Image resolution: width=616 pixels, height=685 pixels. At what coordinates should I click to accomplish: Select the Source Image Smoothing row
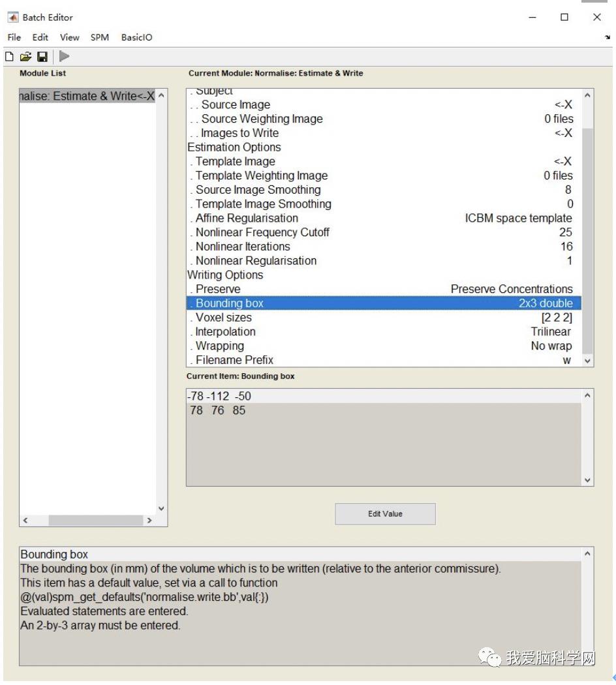(384, 190)
